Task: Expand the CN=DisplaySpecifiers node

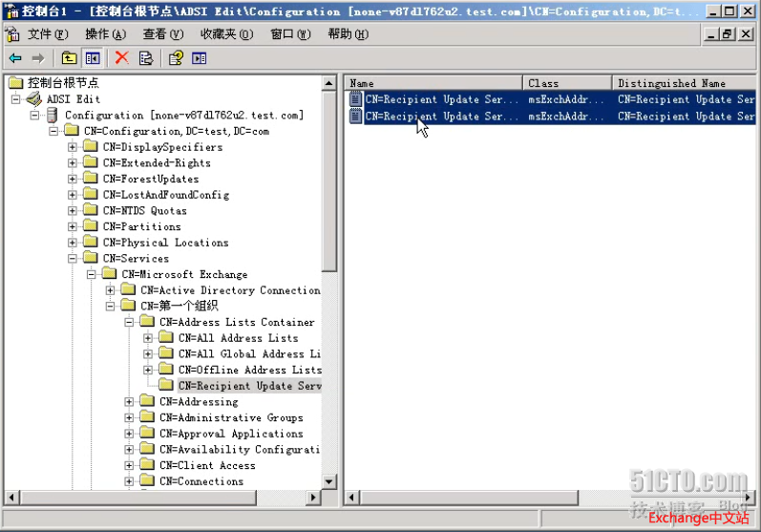Action: [73, 147]
